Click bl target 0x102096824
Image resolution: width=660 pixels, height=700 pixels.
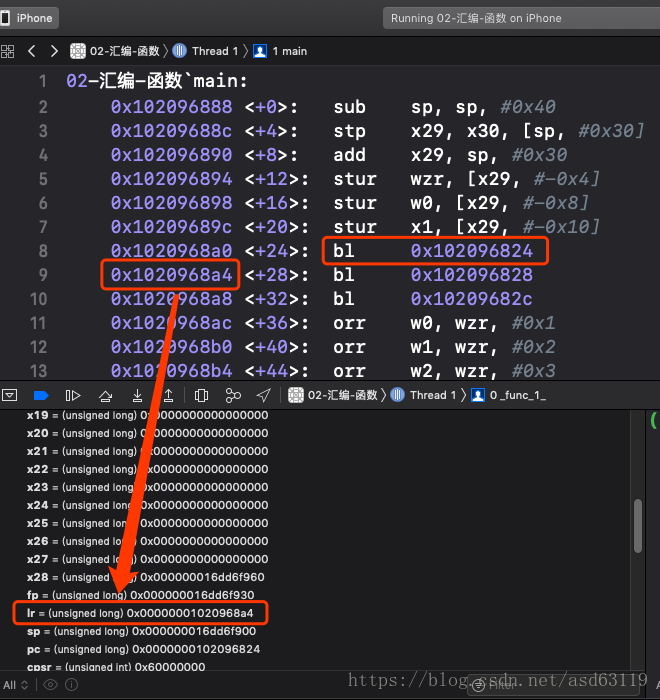pos(472,251)
